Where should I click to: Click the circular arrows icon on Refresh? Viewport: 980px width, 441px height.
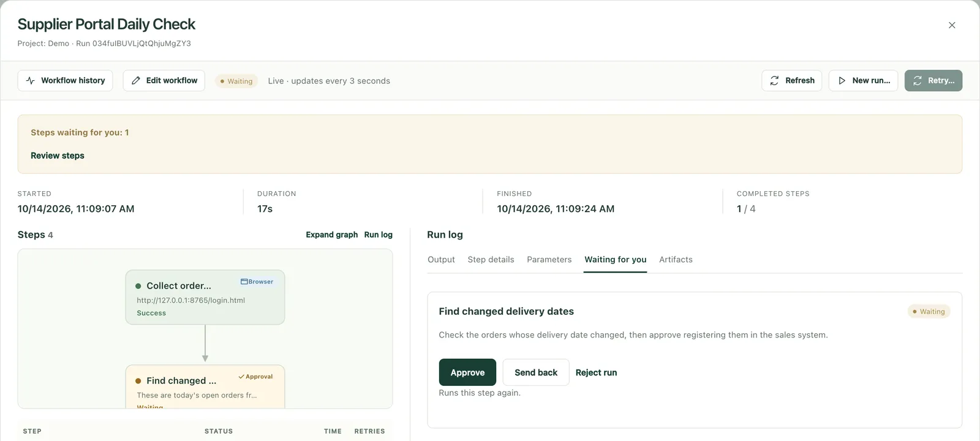pos(775,80)
